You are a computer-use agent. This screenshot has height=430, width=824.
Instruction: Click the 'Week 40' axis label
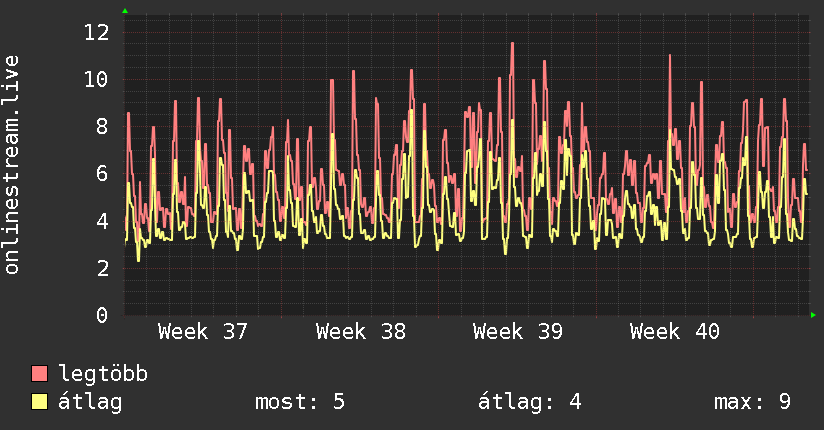point(675,332)
